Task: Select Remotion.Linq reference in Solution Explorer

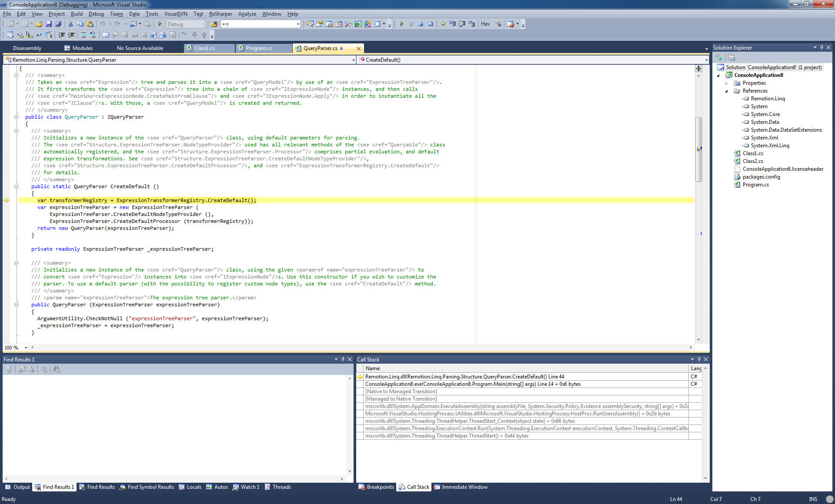Action: [x=768, y=99]
